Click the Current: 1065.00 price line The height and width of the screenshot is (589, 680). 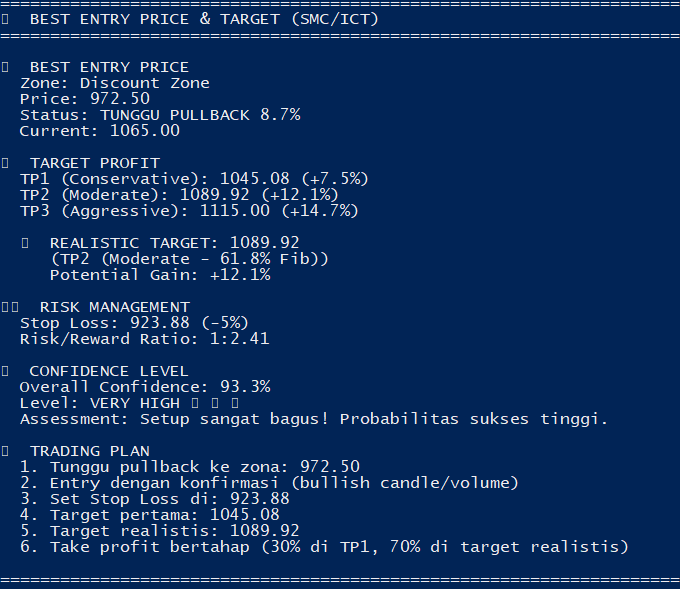point(99,131)
